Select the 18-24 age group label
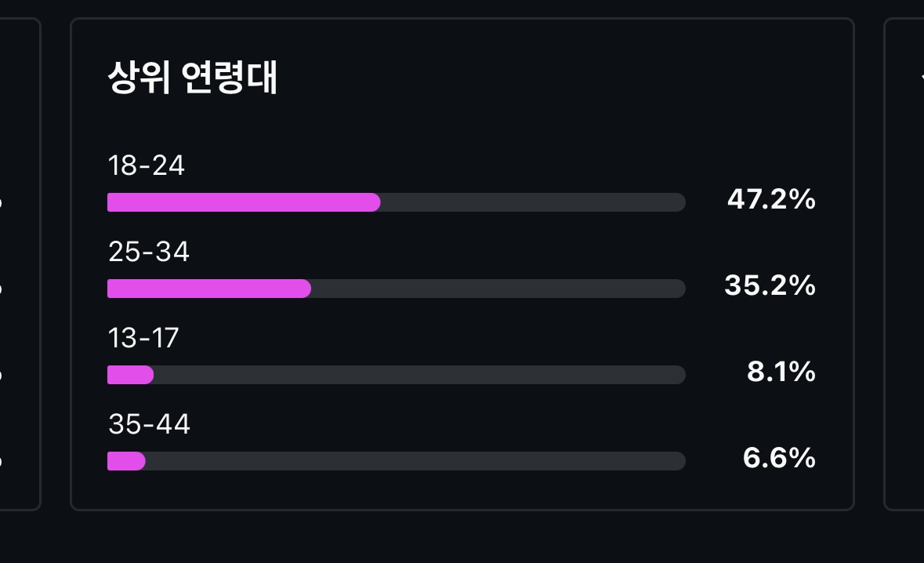The width and height of the screenshot is (924, 563). point(147,165)
